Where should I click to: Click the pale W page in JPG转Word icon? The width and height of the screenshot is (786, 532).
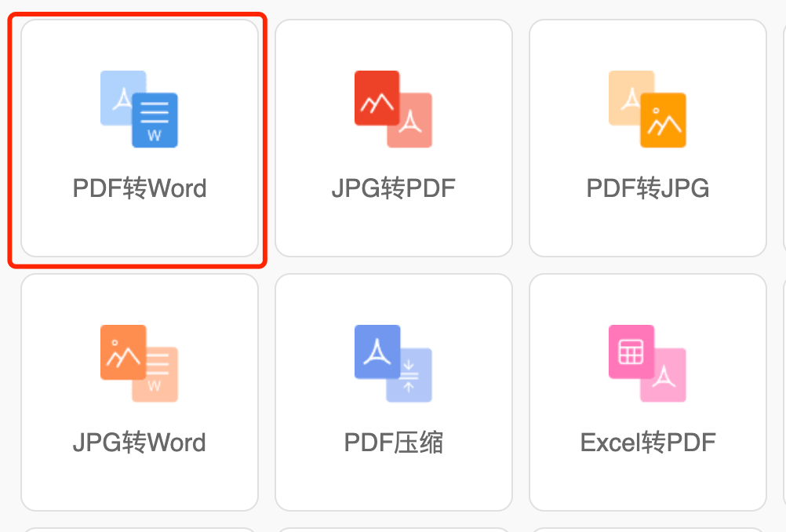[x=157, y=378]
